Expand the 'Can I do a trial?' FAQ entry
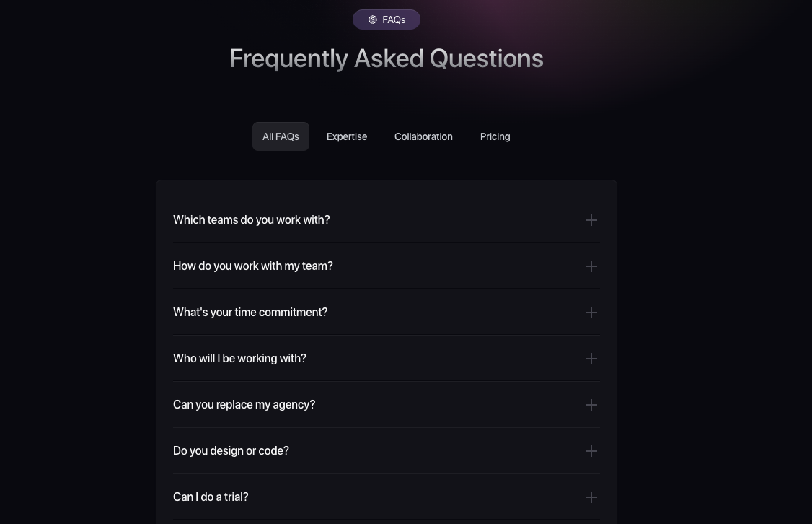812x524 pixels. (x=211, y=497)
